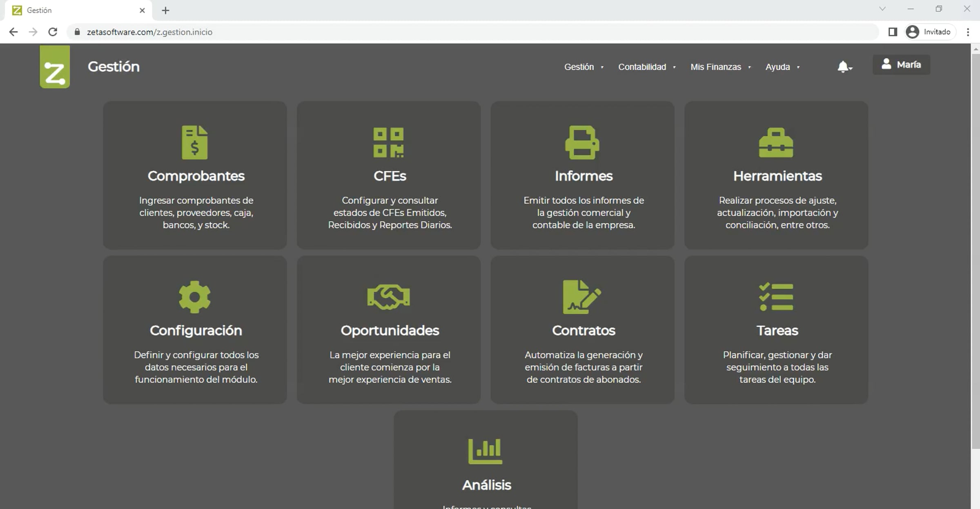The image size is (980, 509).
Task: Click the Configuración gear icon
Action: (x=195, y=297)
